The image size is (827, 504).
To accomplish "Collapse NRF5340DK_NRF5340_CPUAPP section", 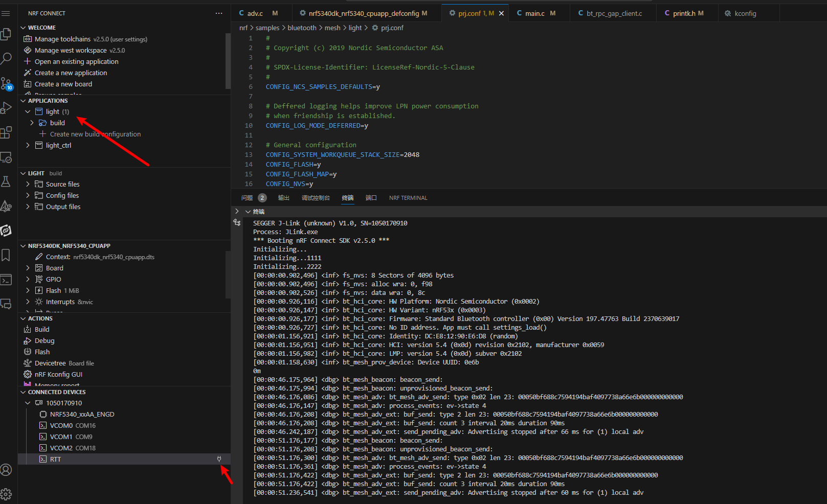I will click(x=23, y=246).
